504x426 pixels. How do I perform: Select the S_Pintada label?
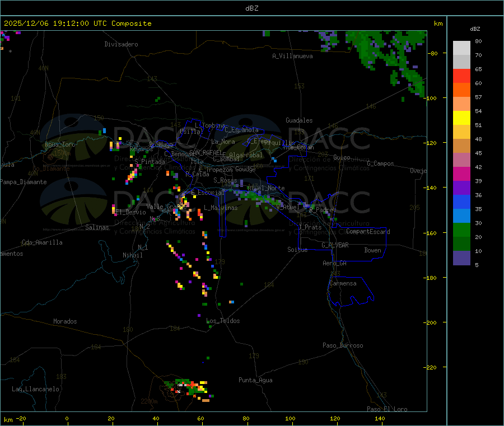[x=150, y=162]
